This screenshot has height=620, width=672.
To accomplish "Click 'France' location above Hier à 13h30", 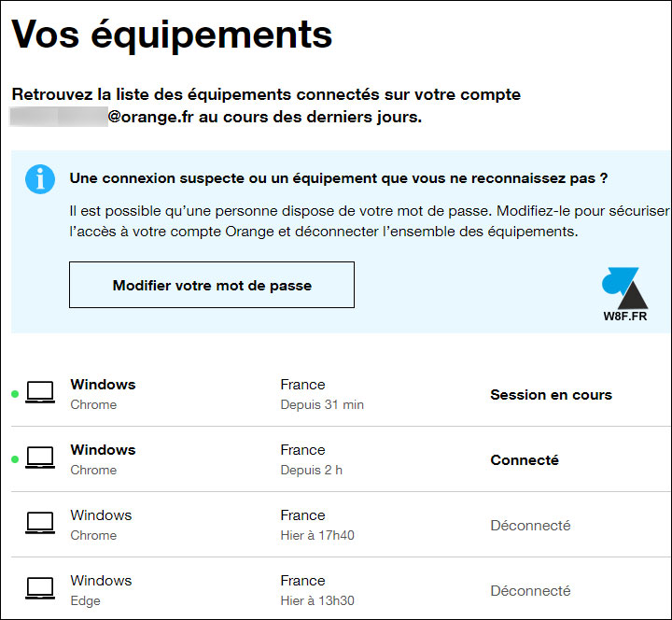I will [302, 580].
